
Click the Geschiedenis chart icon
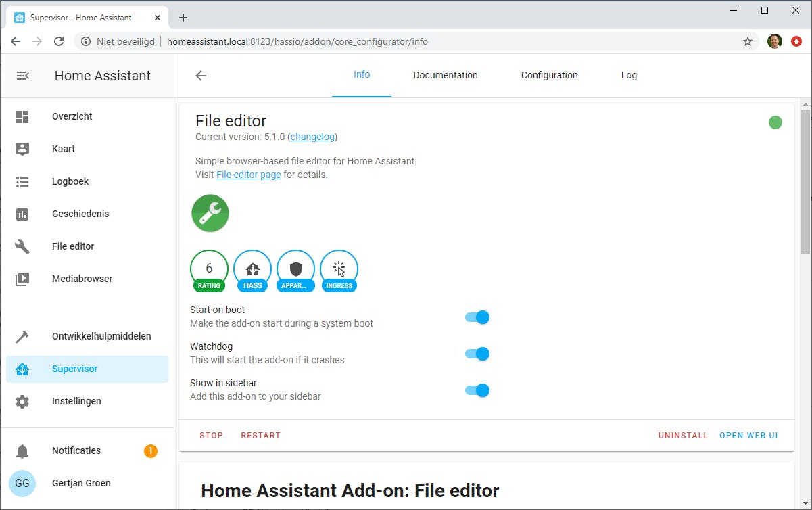[x=22, y=214]
